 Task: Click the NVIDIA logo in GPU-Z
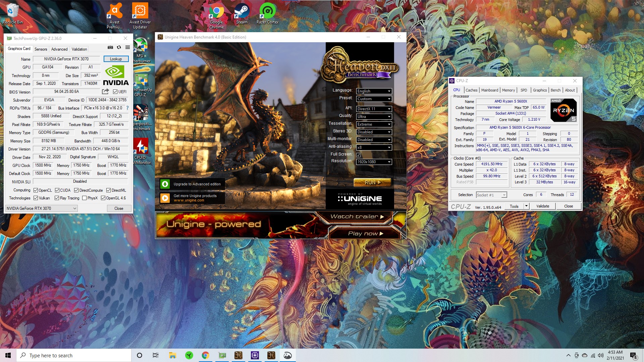[x=115, y=75]
